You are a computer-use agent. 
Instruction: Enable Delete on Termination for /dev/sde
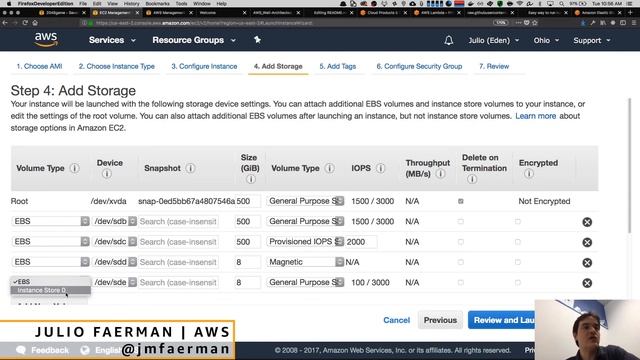tap(460, 282)
